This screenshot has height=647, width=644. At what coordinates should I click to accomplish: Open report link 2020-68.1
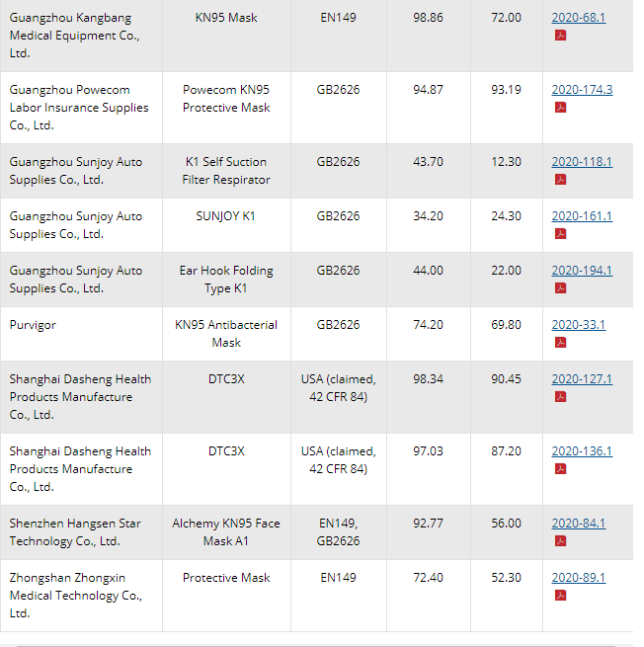(x=578, y=18)
